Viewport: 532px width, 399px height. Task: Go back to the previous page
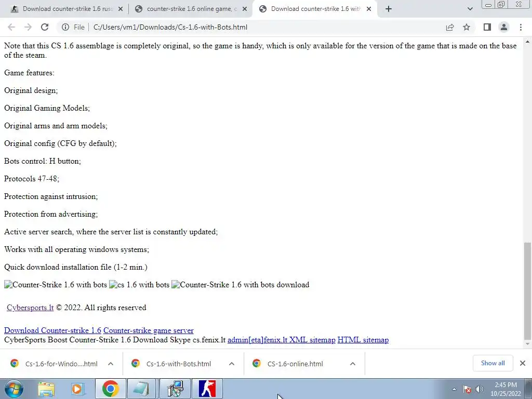pos(11,27)
